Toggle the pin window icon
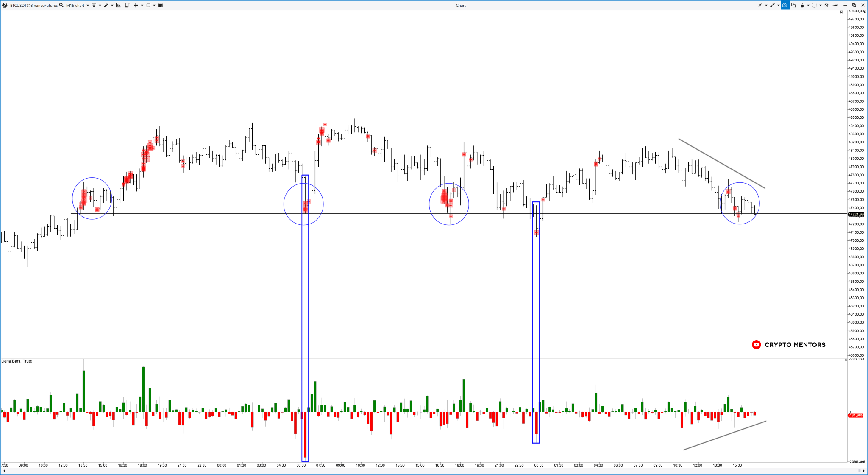The height and width of the screenshot is (475, 868). point(835,5)
